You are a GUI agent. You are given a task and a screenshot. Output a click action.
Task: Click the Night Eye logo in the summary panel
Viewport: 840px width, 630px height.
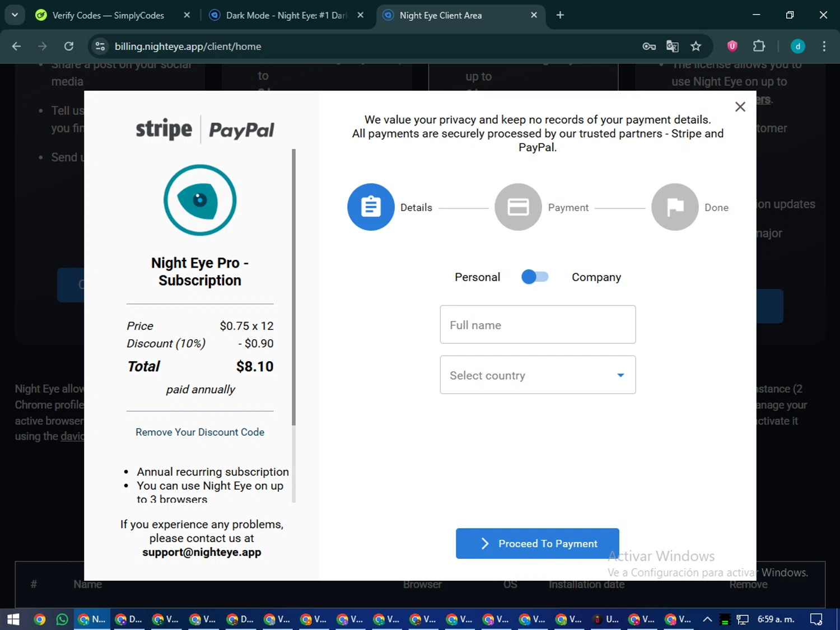200,200
